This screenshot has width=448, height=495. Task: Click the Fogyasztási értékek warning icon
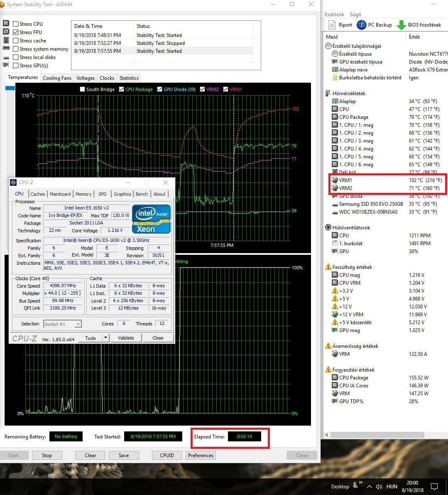[x=328, y=369]
